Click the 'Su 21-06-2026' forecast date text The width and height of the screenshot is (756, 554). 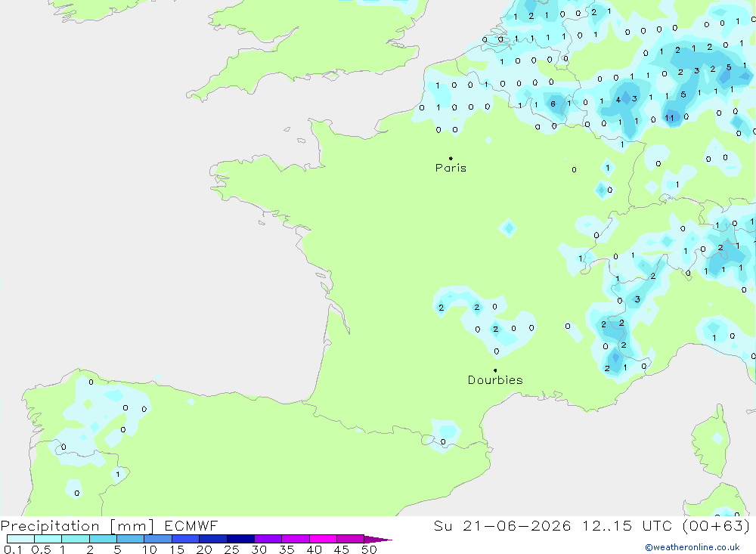pos(503,525)
